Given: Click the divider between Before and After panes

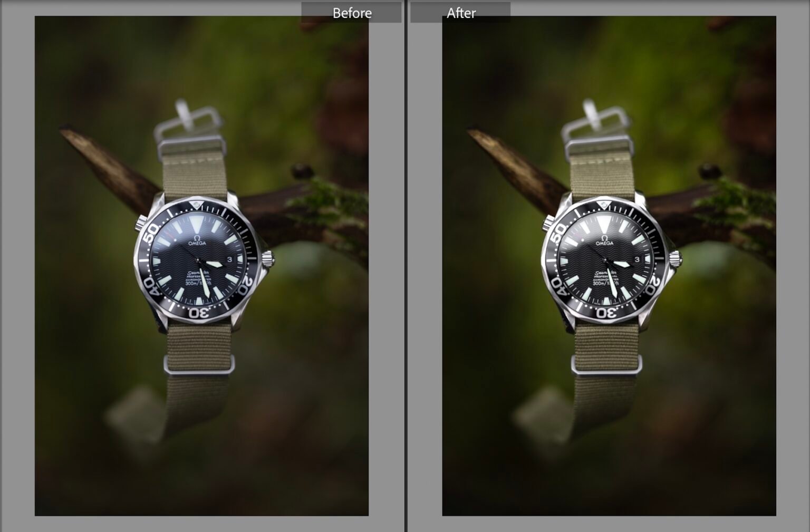Looking at the screenshot, I should tap(405, 264).
